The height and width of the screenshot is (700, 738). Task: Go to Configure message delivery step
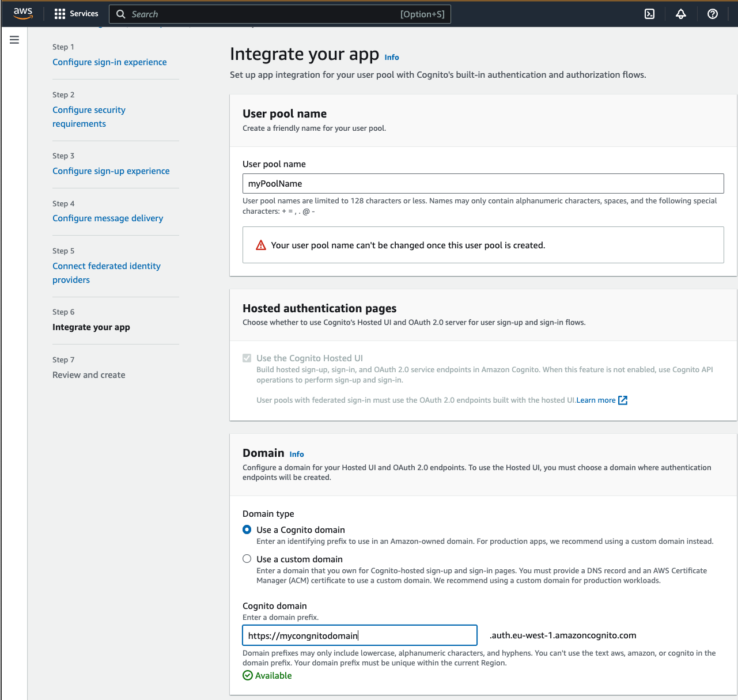[x=108, y=218]
